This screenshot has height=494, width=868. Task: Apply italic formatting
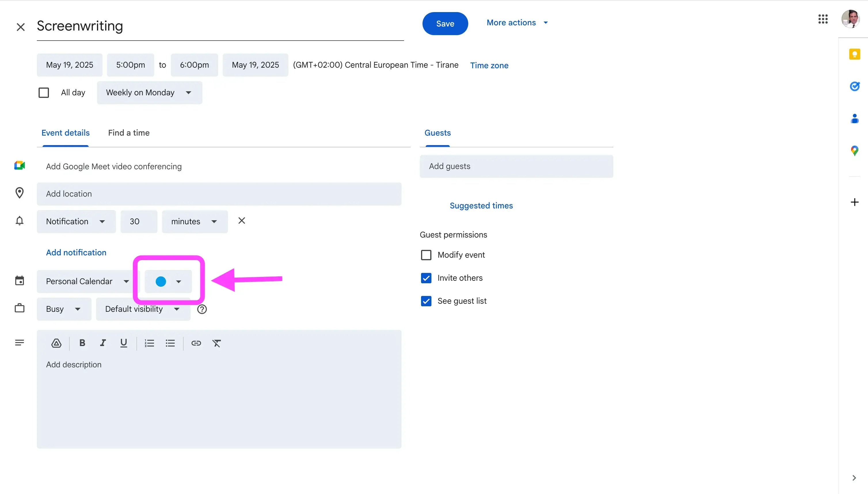pos(102,343)
